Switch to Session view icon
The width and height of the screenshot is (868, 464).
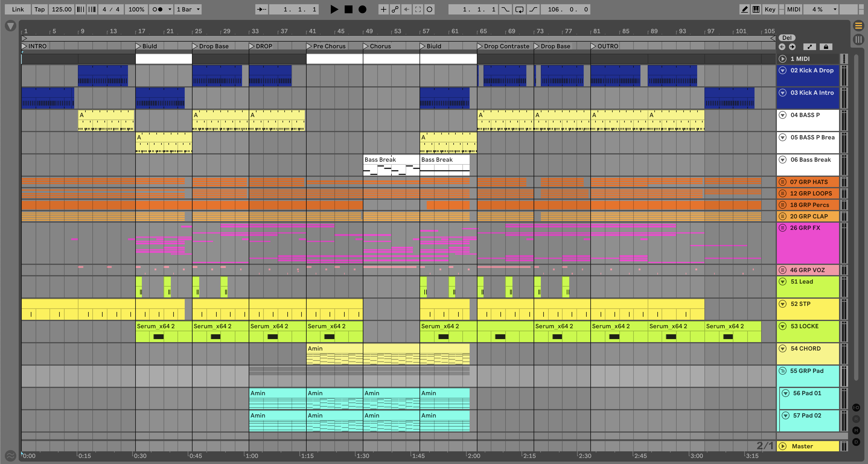(858, 40)
